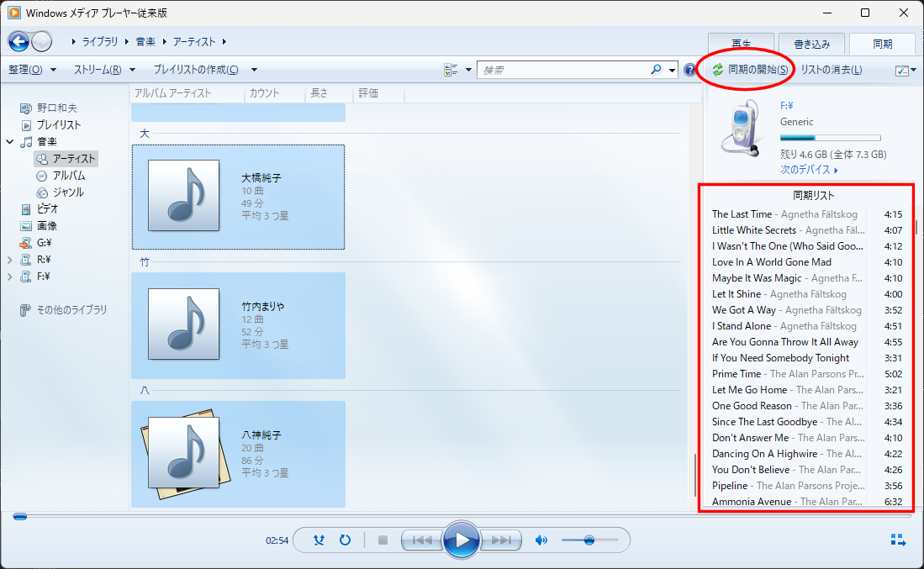Click the 音楽 music note icon

26,142
